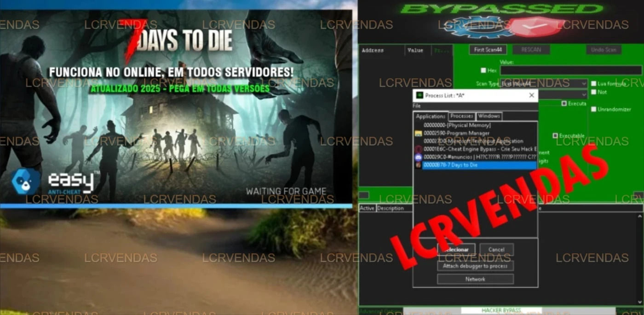The width and height of the screenshot is (644, 315).
Task: Select the 00000000-[Physical Memory] entry
Action: click(x=476, y=125)
